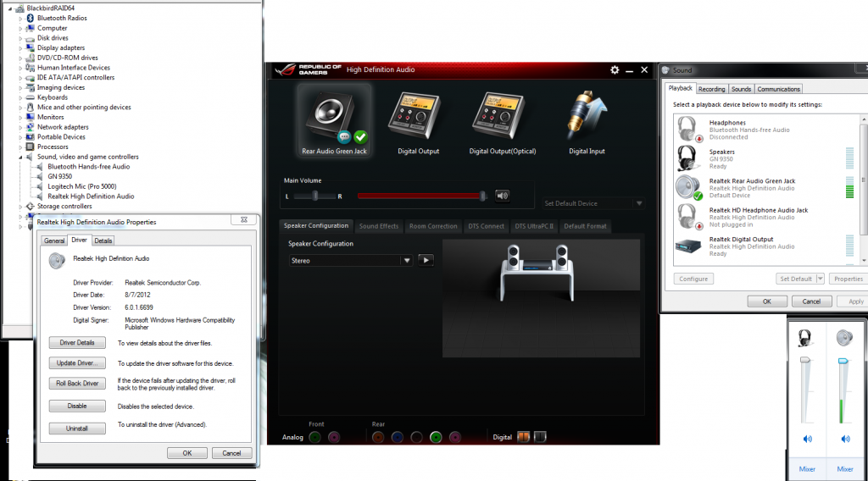Adjust the headset volume mixer slider
The image size is (868, 481).
click(x=805, y=361)
